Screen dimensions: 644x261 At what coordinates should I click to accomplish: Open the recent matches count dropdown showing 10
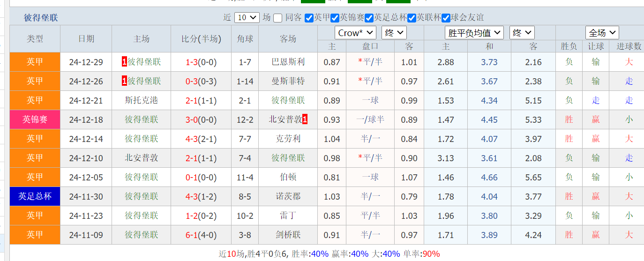tap(247, 18)
